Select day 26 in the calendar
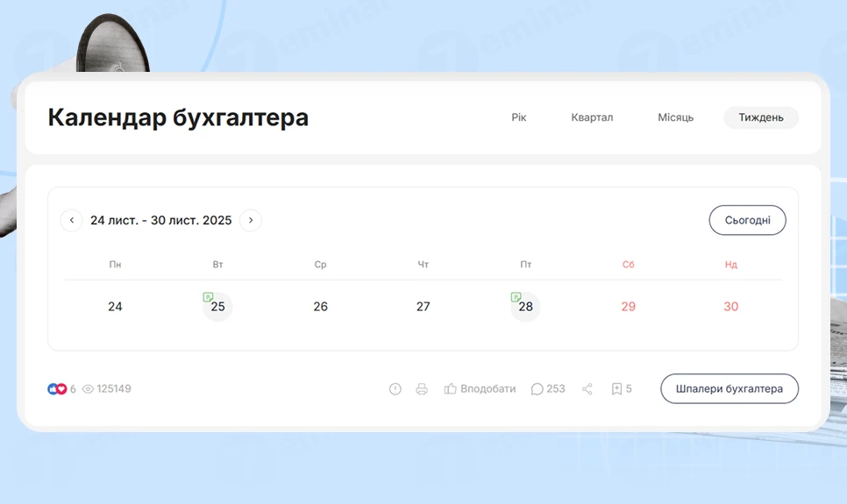Viewport: 847px width, 504px height. tap(320, 307)
